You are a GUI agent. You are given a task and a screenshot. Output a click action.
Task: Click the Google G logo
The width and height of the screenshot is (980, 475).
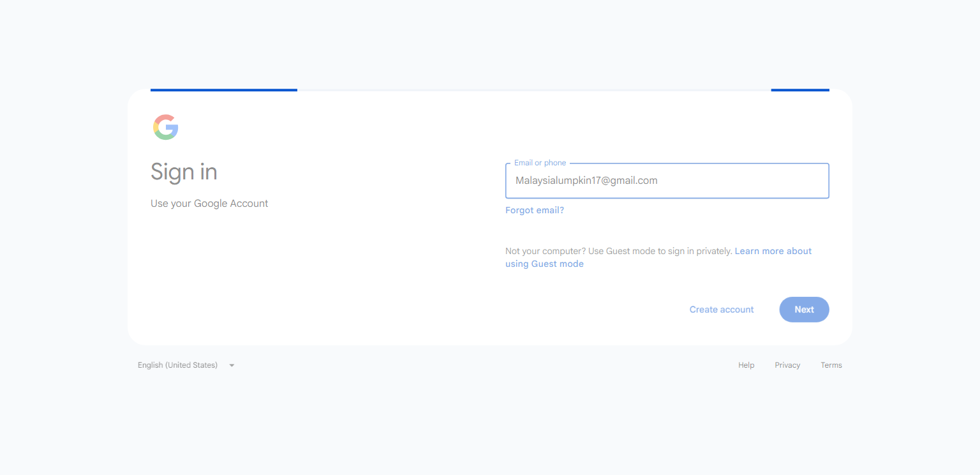[166, 127]
